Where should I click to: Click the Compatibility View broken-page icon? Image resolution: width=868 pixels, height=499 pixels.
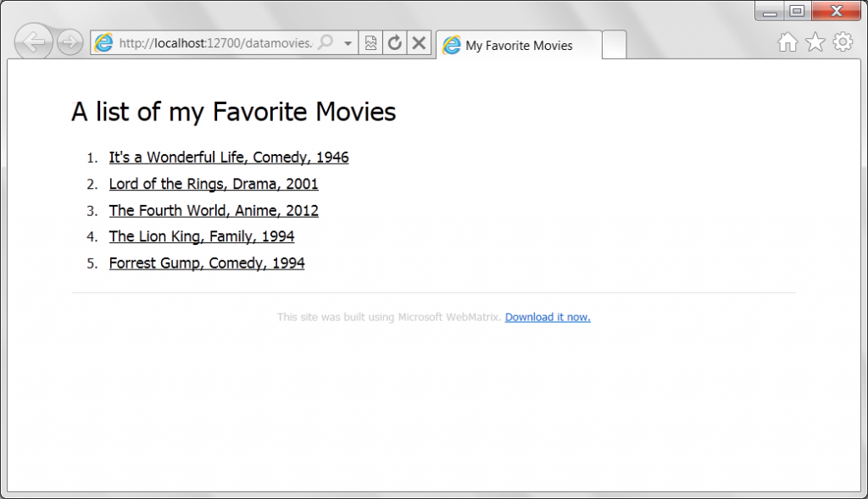(x=371, y=42)
